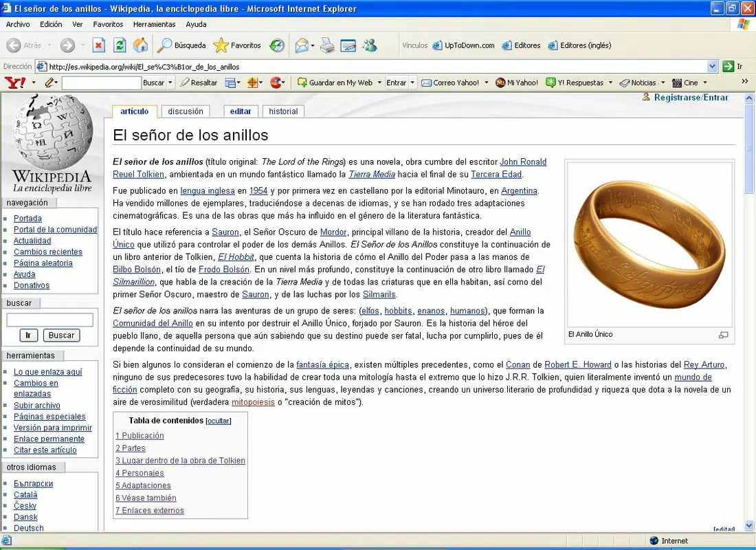Image resolution: width=756 pixels, height=550 pixels.
Task: Open Mail button dropdown arrow
Action: (313, 46)
